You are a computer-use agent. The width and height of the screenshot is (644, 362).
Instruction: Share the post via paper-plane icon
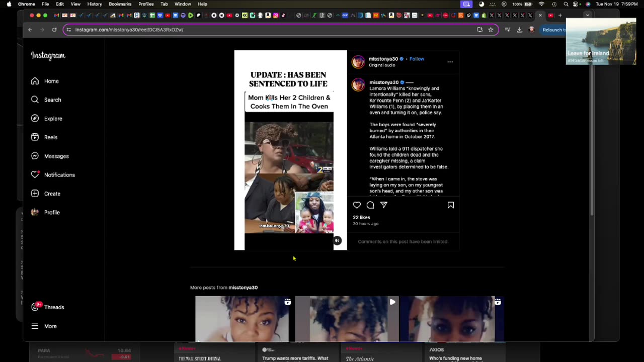pyautogui.click(x=384, y=205)
